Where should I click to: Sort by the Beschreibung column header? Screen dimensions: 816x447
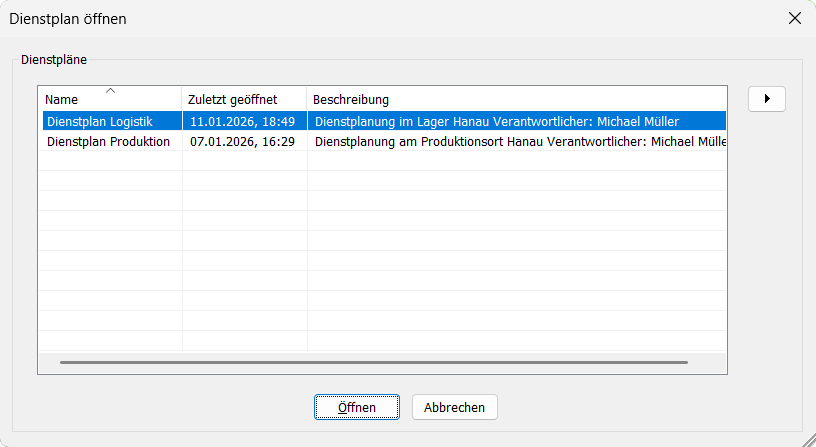pos(516,99)
